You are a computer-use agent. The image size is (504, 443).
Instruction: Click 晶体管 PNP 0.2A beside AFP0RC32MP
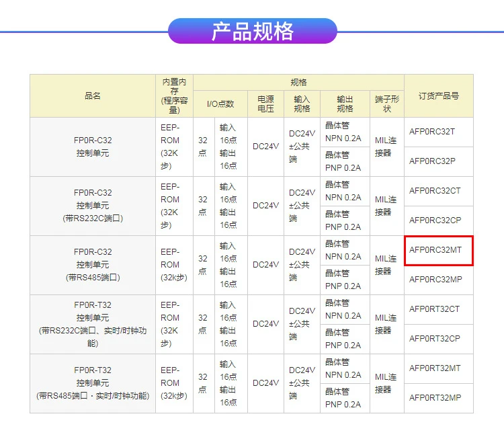tap(343, 280)
